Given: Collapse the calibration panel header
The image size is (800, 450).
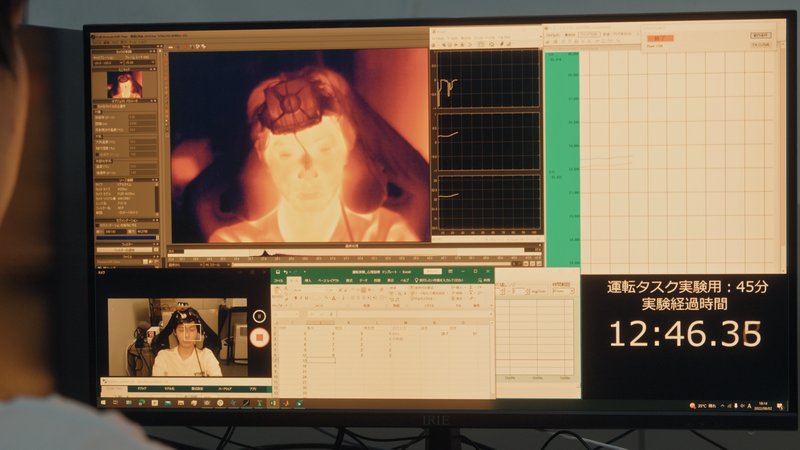Looking at the screenshot, I should 155,220.
